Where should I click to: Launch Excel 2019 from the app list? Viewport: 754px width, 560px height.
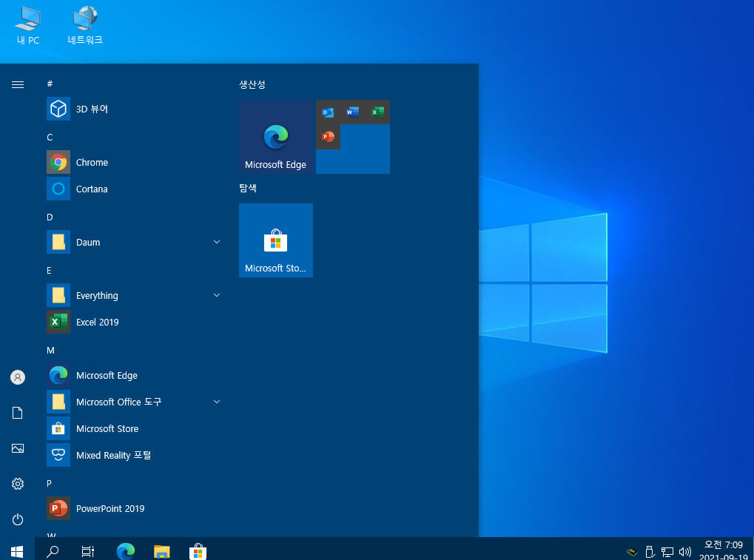point(134,322)
